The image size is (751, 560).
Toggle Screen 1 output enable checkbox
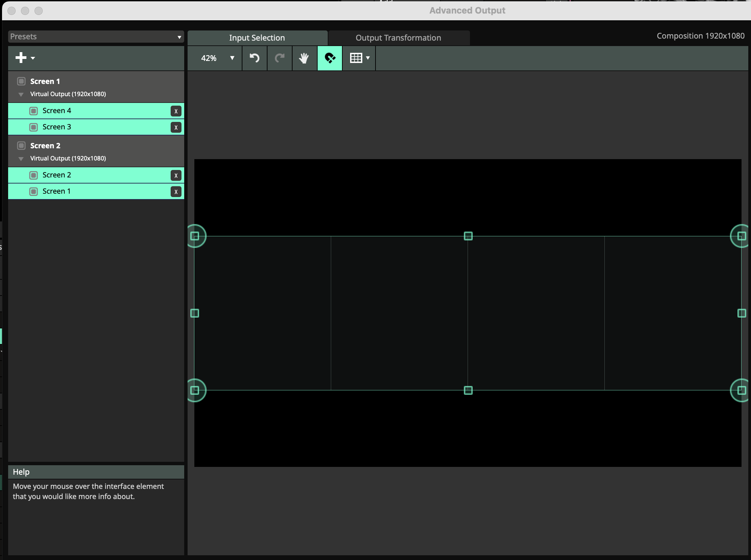pos(21,81)
